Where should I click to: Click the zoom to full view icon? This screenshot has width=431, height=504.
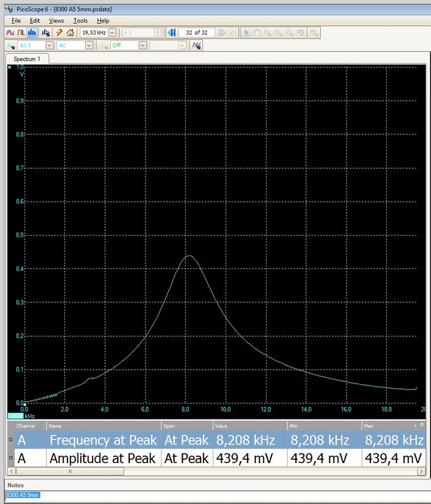point(314,33)
